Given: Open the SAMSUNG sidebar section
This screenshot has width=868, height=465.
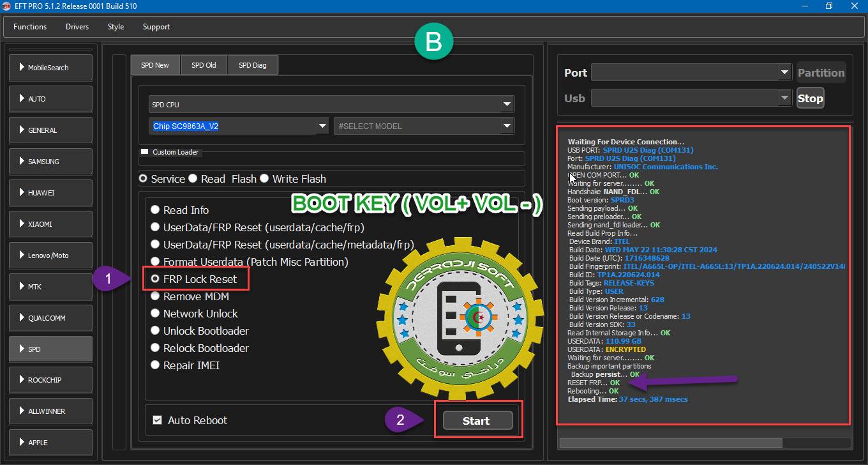Looking at the screenshot, I should [50, 162].
